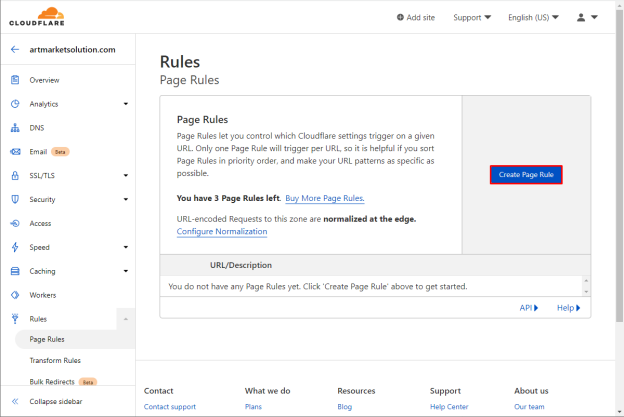Open the Workers section
The image size is (624, 417).
(x=43, y=295)
